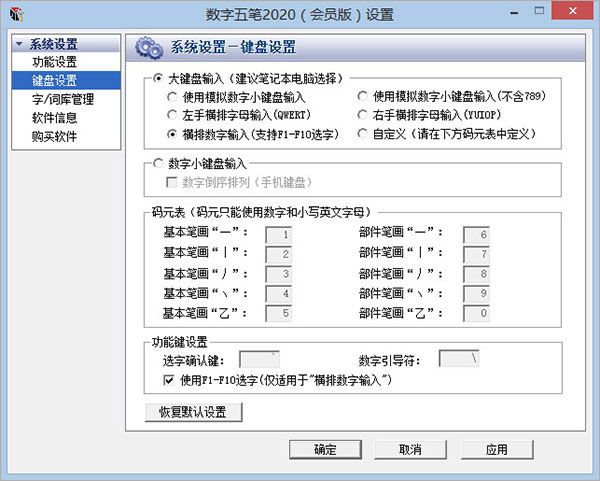Go to the 购买软件 page
The height and width of the screenshot is (481, 600).
pyautogui.click(x=54, y=136)
